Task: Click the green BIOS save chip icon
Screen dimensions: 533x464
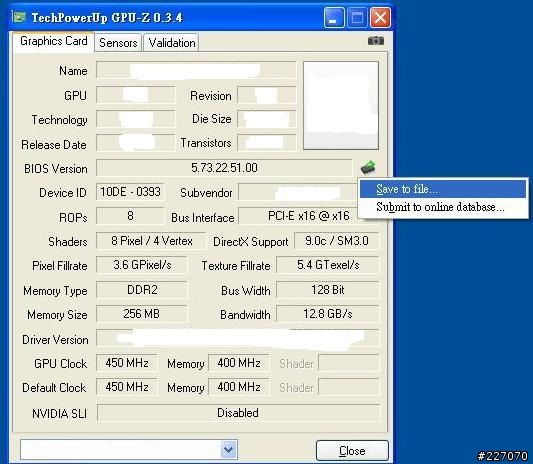Action: click(x=368, y=167)
